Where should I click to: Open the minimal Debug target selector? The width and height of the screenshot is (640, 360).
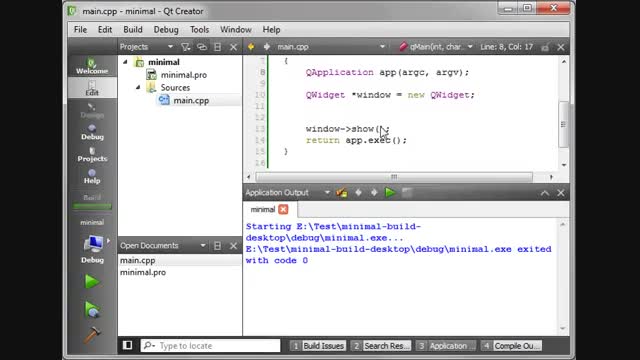point(93,248)
